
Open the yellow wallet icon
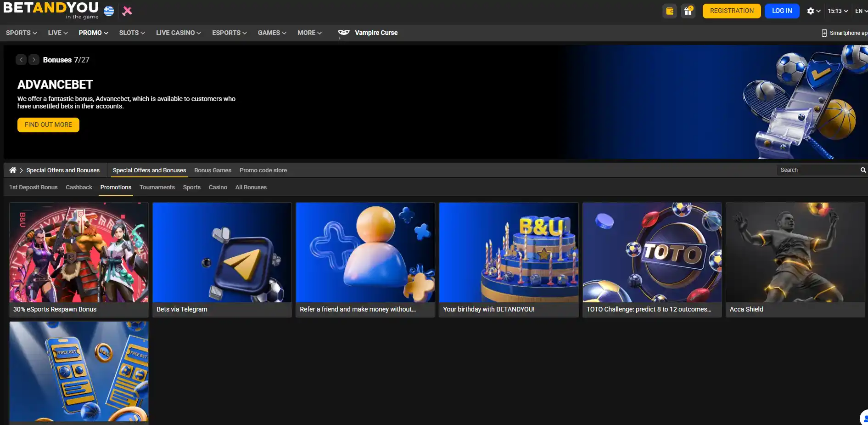[x=670, y=11]
